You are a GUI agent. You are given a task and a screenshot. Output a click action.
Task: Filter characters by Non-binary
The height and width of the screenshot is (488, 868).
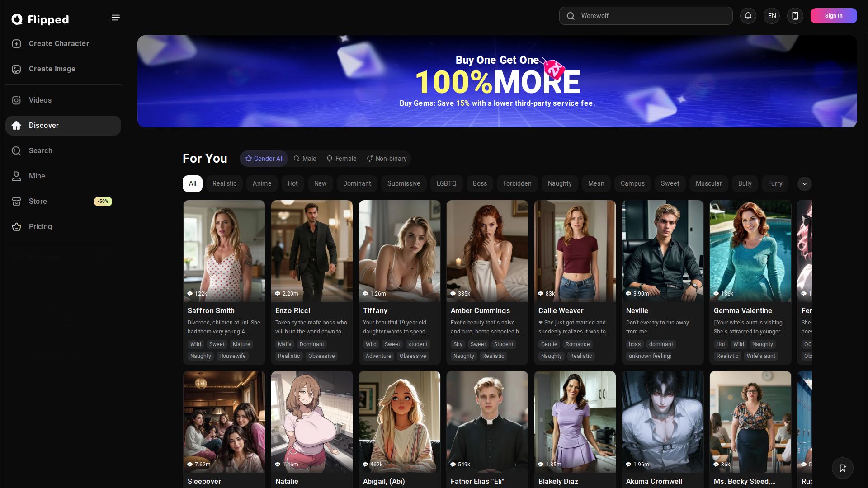(387, 159)
